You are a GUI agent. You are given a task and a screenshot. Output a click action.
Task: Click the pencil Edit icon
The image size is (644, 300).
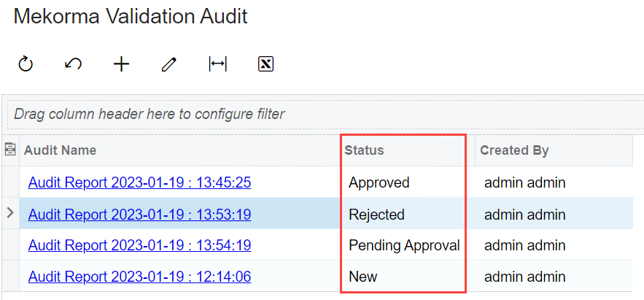[x=169, y=64]
